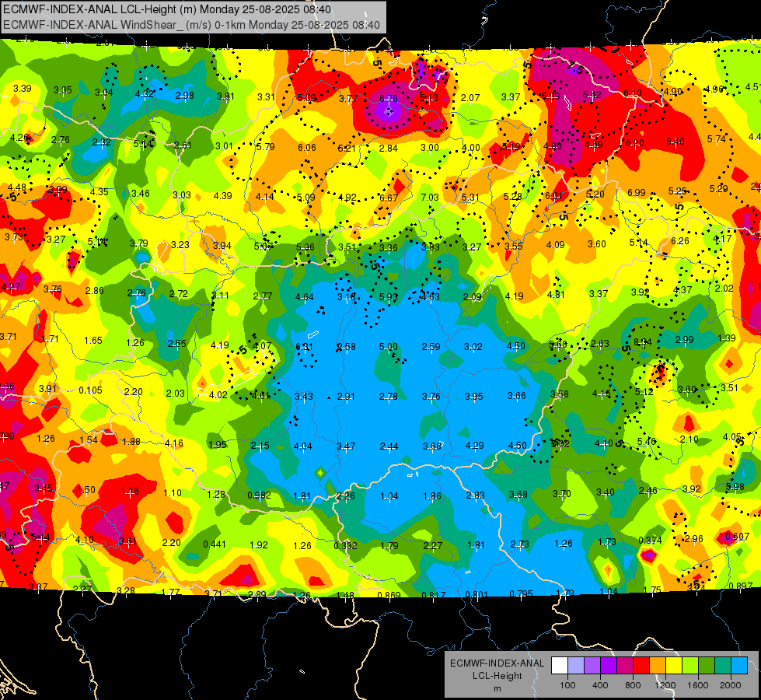
Task: Click the wind shear value 0.332
Action: (x=344, y=545)
